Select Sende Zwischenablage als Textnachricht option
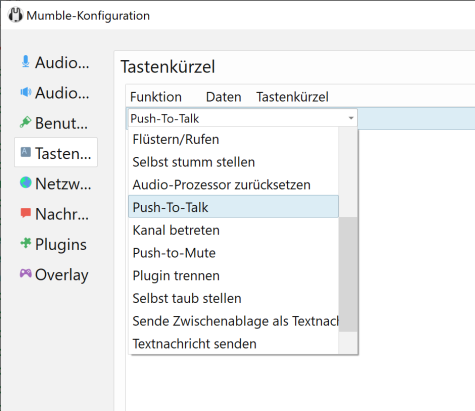 (233, 321)
